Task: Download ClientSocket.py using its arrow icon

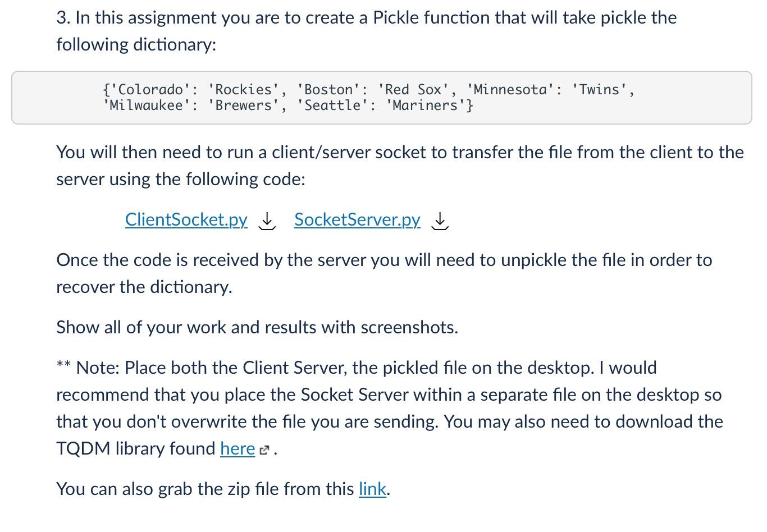Action: (x=267, y=221)
